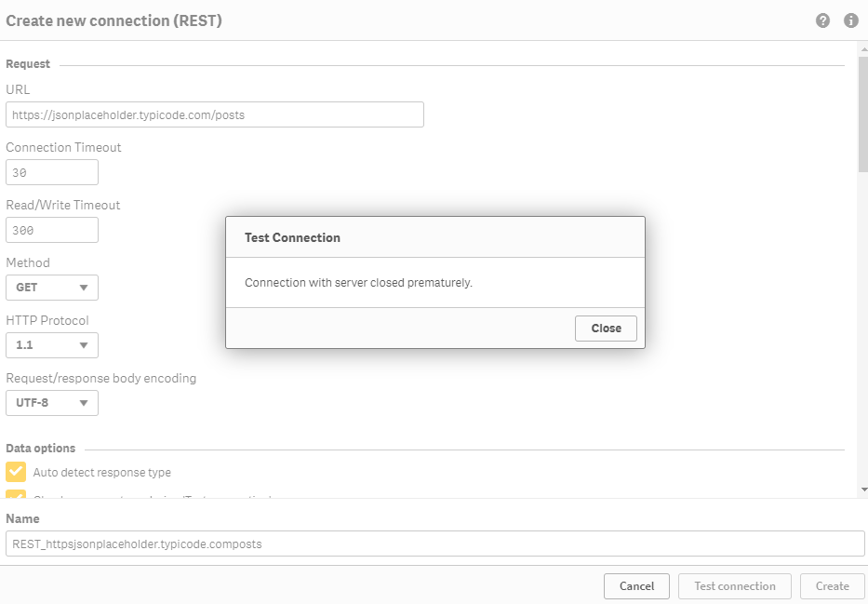The width and height of the screenshot is (868, 604).
Task: Click the Read/Write Timeout field
Action: pyautogui.click(x=52, y=230)
